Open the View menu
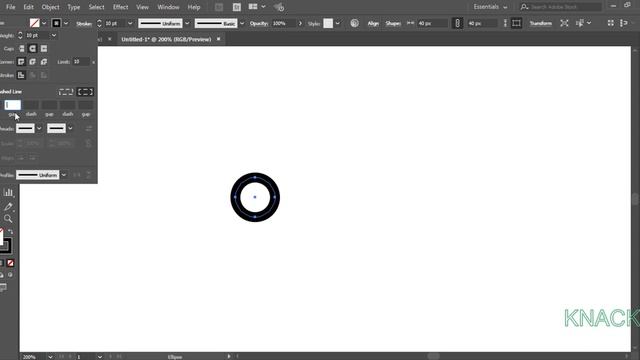The image size is (640, 360). [142, 7]
